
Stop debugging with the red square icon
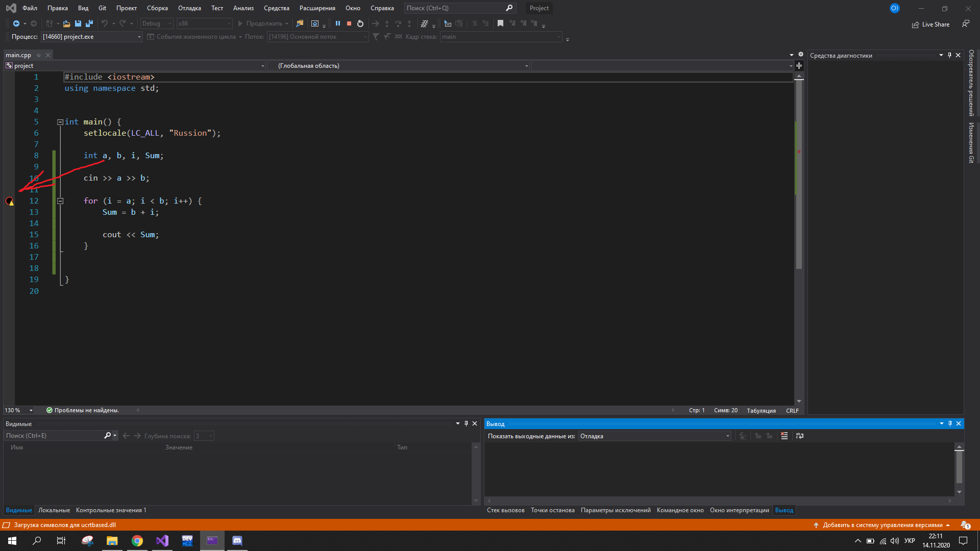coord(349,23)
